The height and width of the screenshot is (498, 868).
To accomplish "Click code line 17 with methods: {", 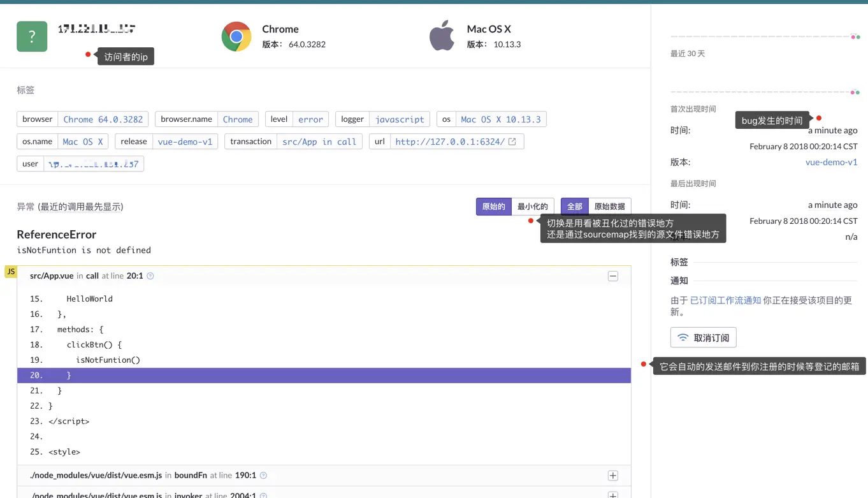I will (324, 330).
